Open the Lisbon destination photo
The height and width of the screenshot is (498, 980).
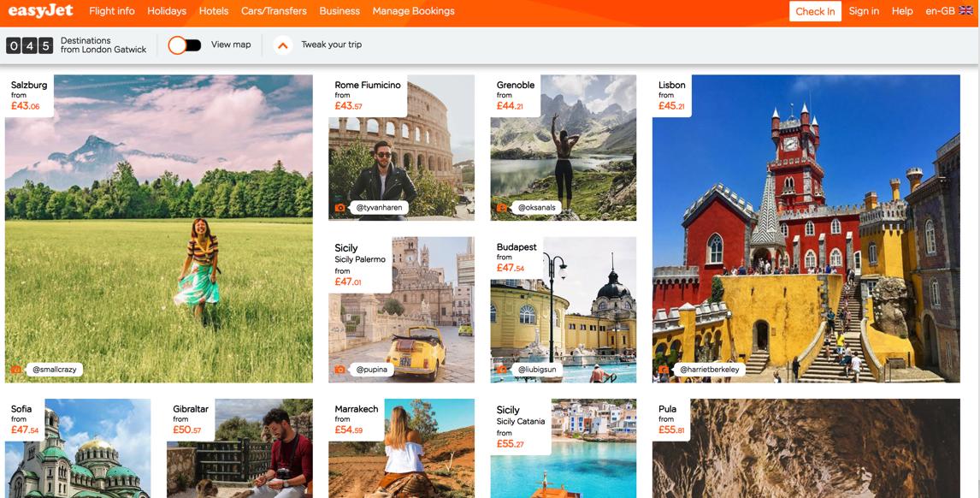806,228
